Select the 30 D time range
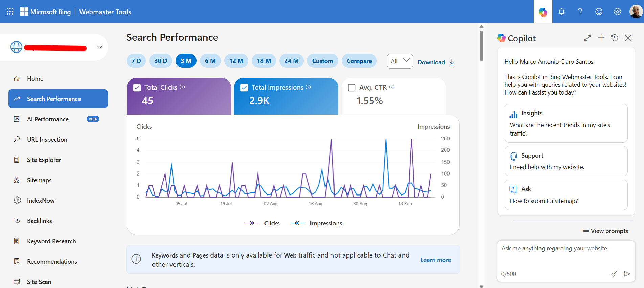The image size is (644, 288). pyautogui.click(x=161, y=61)
